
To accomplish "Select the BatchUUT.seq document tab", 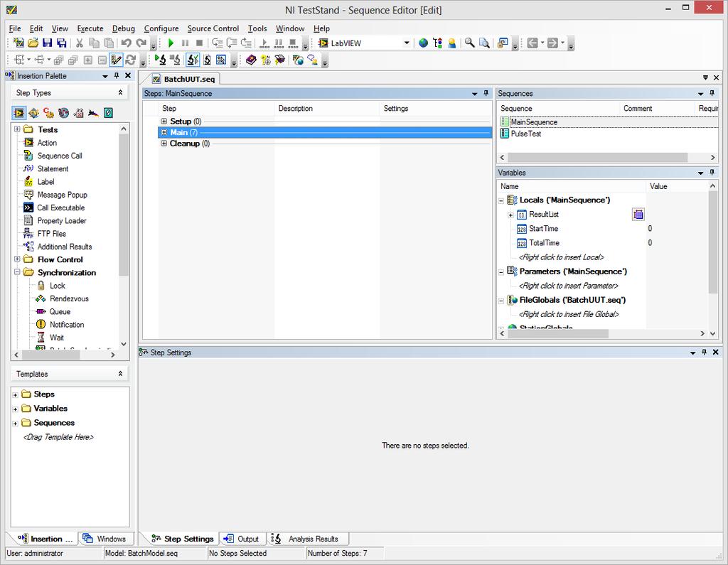I will [x=185, y=79].
